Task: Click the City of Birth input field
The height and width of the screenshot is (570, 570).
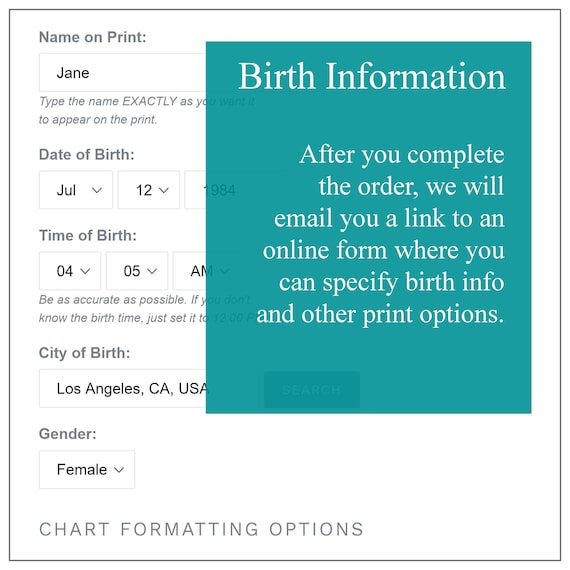Action: [145, 388]
